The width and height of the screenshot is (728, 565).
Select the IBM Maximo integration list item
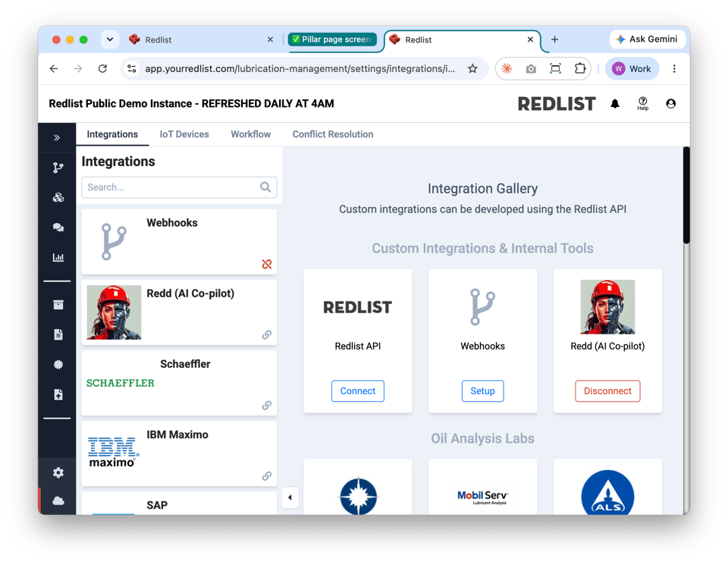tap(179, 453)
